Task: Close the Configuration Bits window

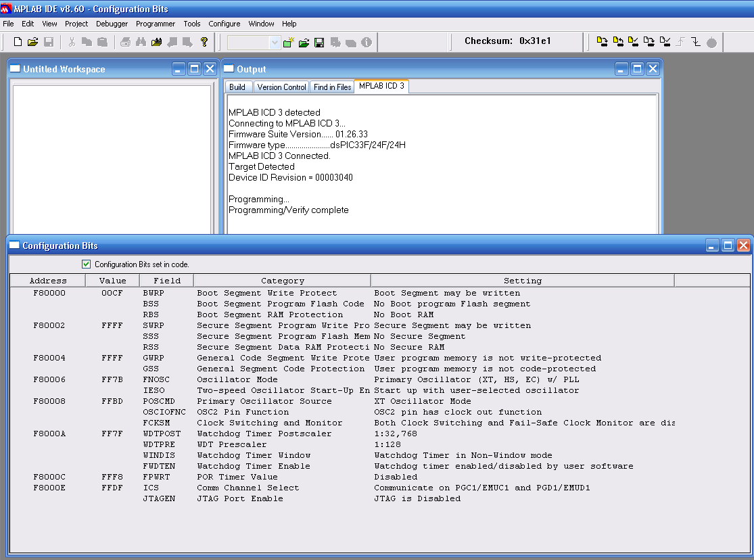Action: [743, 246]
